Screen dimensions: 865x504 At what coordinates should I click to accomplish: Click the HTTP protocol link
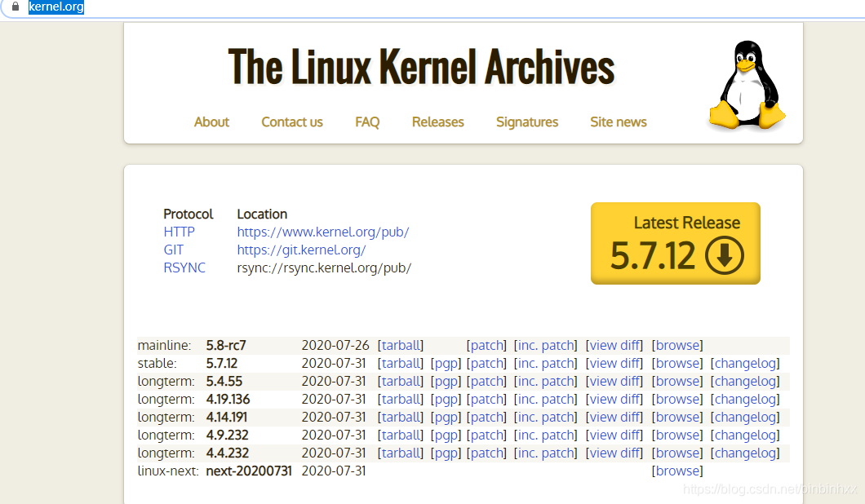pyautogui.click(x=179, y=232)
